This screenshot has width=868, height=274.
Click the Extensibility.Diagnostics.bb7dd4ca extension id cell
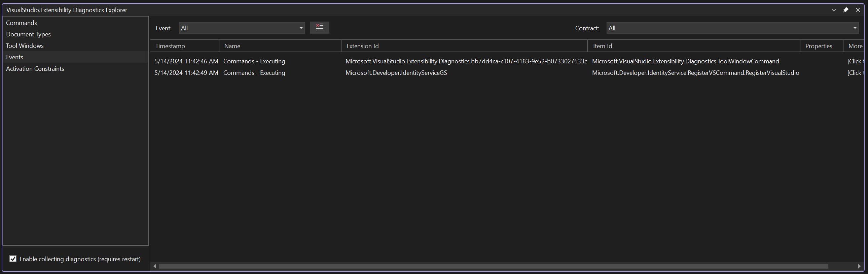[466, 61]
